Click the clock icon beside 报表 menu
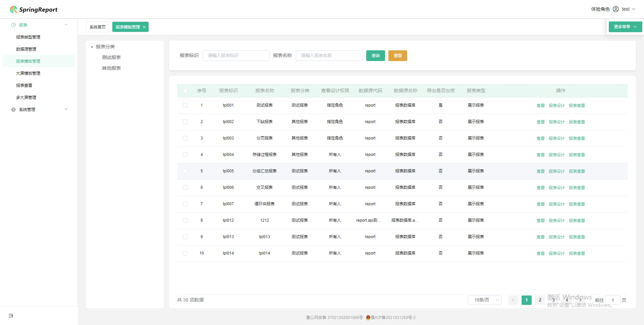Screen dimensions: 644x325 click(13, 25)
